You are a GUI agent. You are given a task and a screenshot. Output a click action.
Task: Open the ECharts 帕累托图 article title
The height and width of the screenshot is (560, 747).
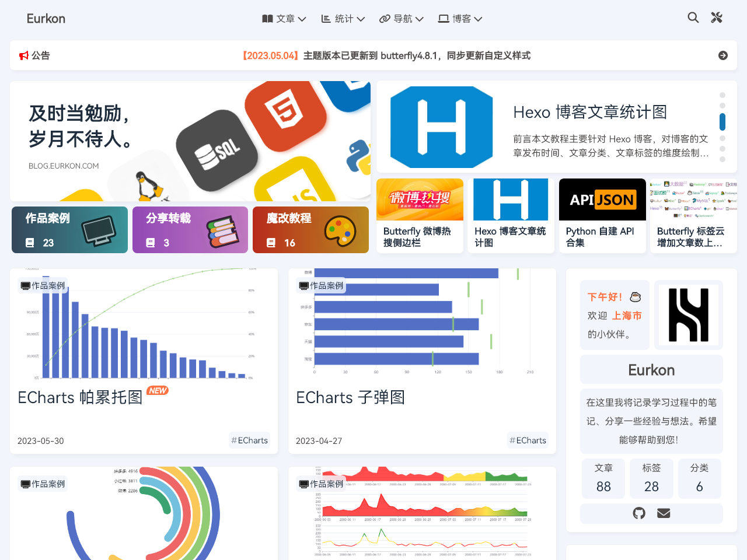[x=81, y=397]
